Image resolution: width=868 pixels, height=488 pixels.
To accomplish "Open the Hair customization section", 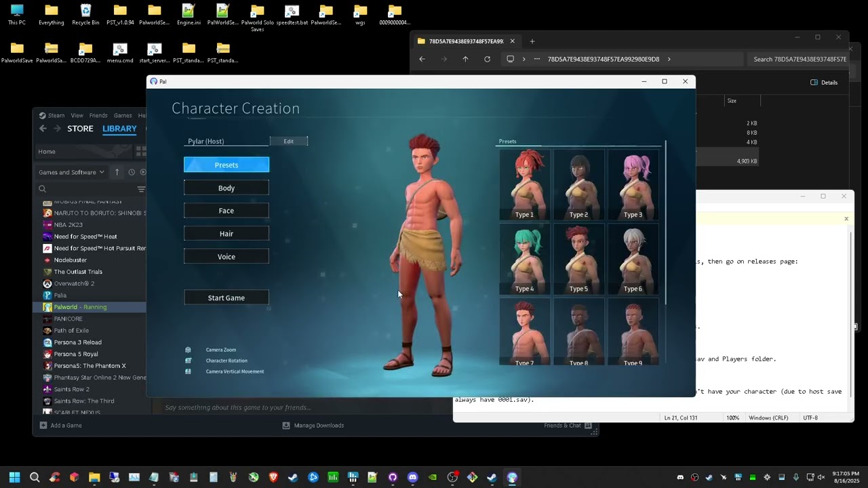I will 226,234.
